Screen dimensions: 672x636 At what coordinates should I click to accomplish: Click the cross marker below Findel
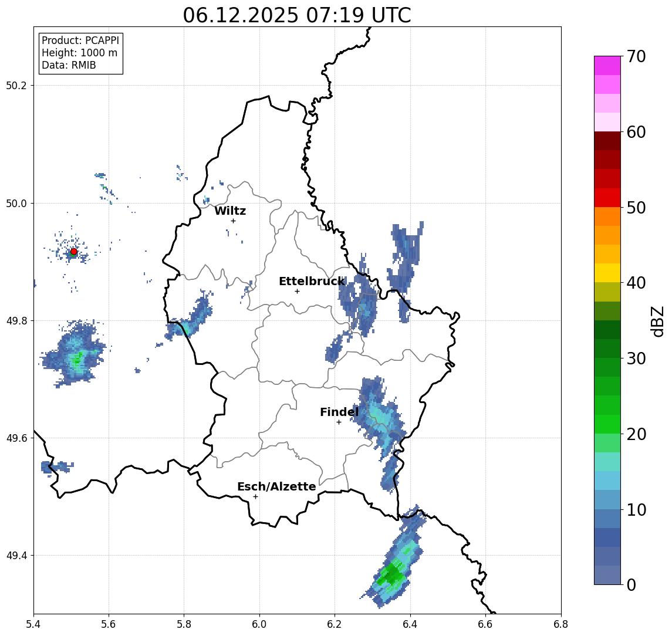point(339,422)
